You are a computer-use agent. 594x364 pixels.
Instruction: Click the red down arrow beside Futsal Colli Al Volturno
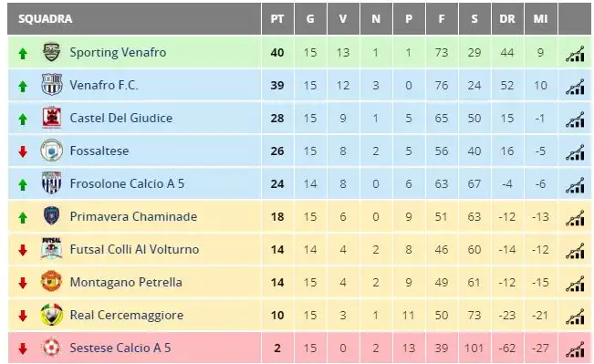pos(23,250)
